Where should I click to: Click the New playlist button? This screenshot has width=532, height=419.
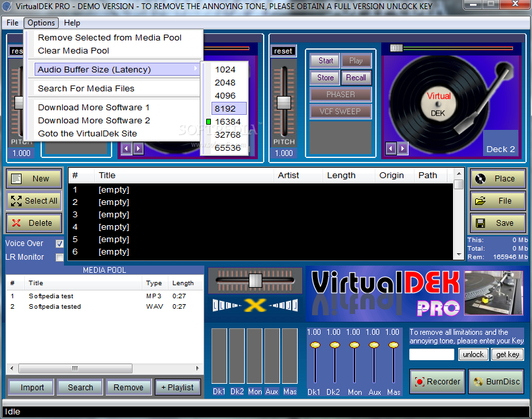point(34,178)
